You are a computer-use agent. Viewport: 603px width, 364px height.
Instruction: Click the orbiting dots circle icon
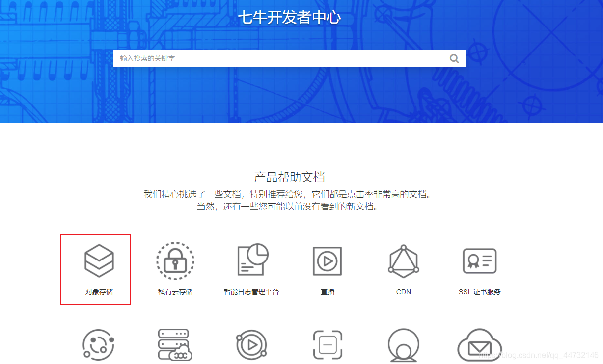coord(99,345)
